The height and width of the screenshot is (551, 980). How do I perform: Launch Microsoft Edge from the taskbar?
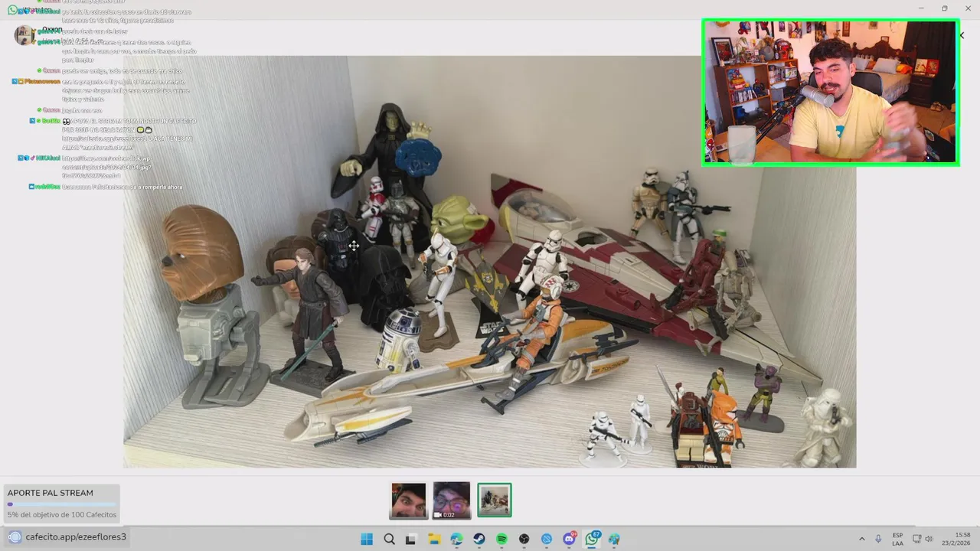pyautogui.click(x=456, y=539)
